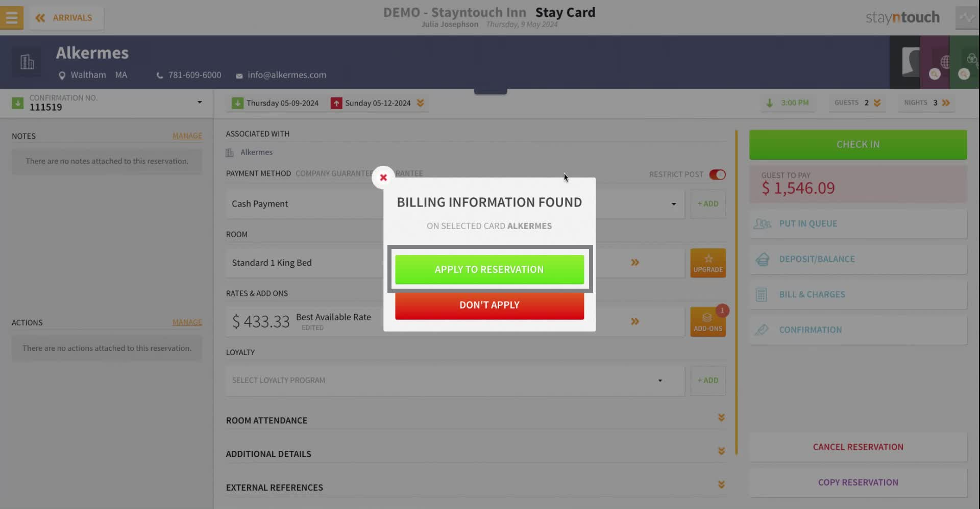Click the Notes Manage link

click(187, 136)
